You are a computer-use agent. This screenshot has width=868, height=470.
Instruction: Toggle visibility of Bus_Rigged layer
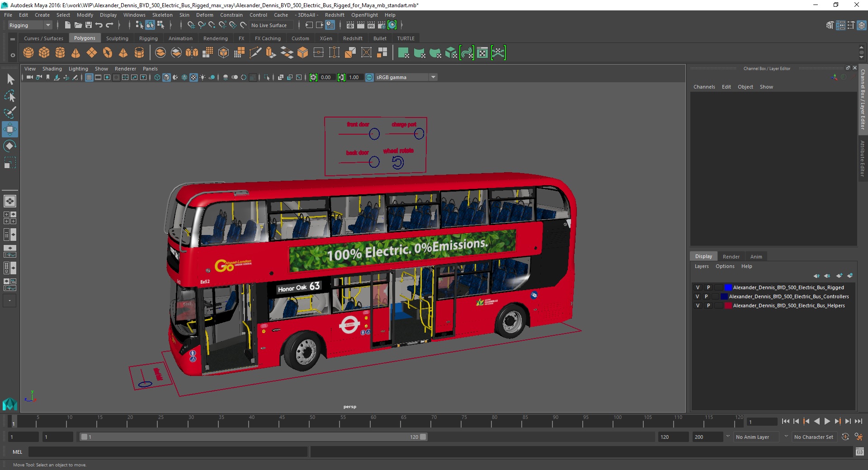coord(698,287)
